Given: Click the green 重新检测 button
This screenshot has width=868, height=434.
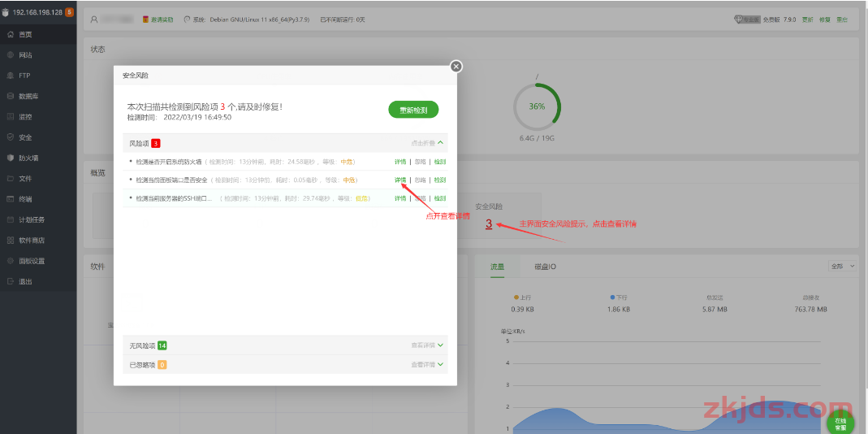Looking at the screenshot, I should pos(413,110).
